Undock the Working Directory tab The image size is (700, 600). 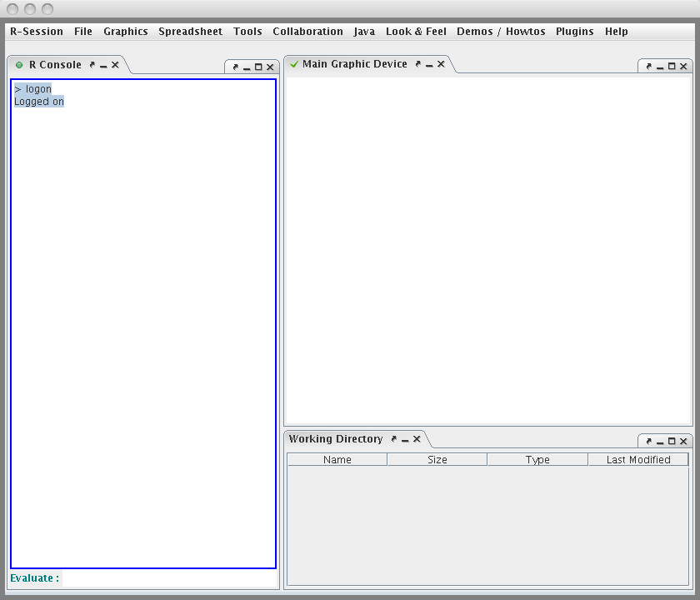pyautogui.click(x=394, y=439)
